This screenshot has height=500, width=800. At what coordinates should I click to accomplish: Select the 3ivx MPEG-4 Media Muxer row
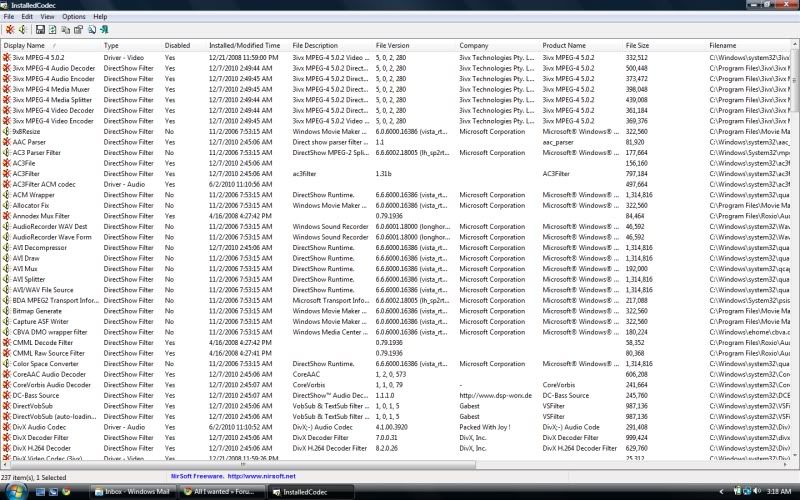[395, 89]
